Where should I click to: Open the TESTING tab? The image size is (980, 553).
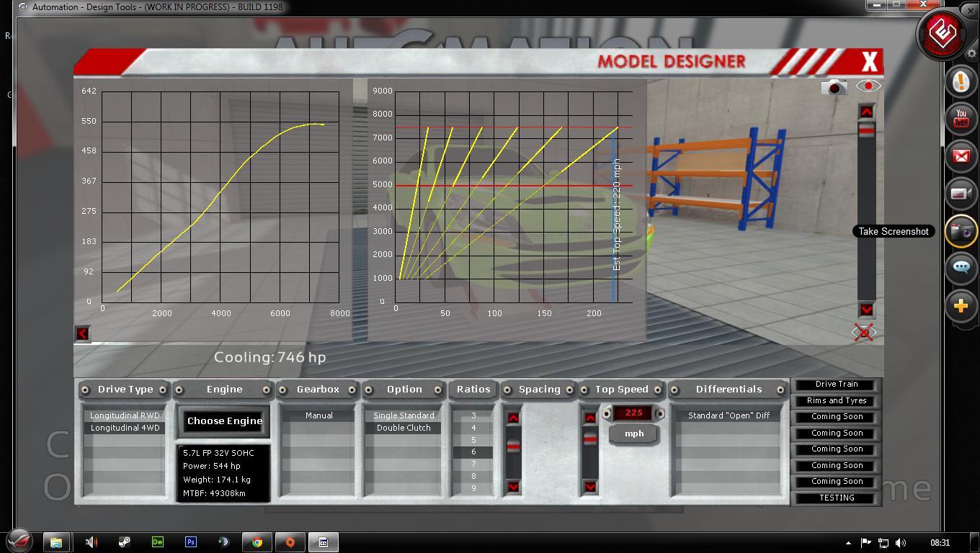[837, 498]
